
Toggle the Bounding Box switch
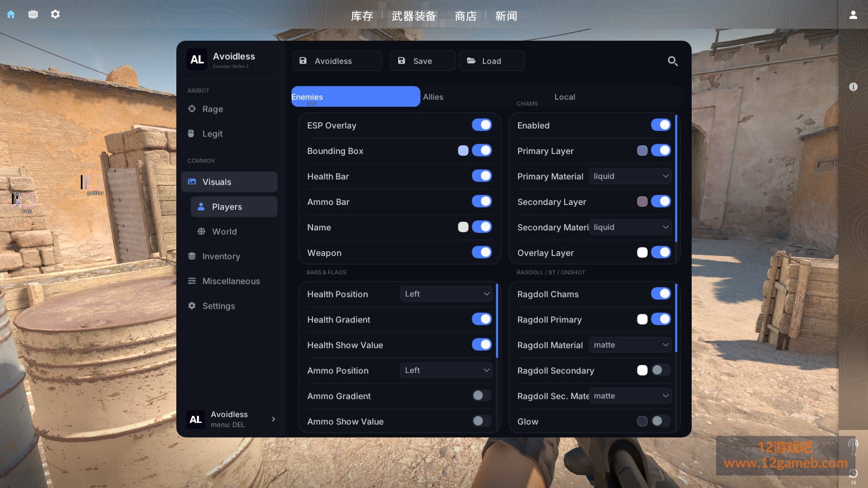tap(482, 151)
